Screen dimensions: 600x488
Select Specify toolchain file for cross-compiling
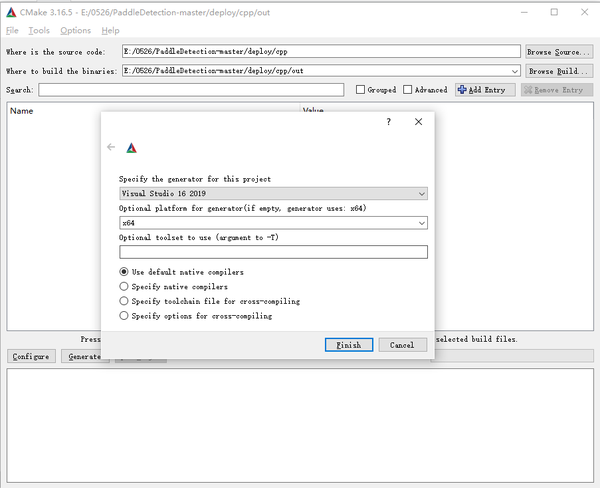coord(124,301)
